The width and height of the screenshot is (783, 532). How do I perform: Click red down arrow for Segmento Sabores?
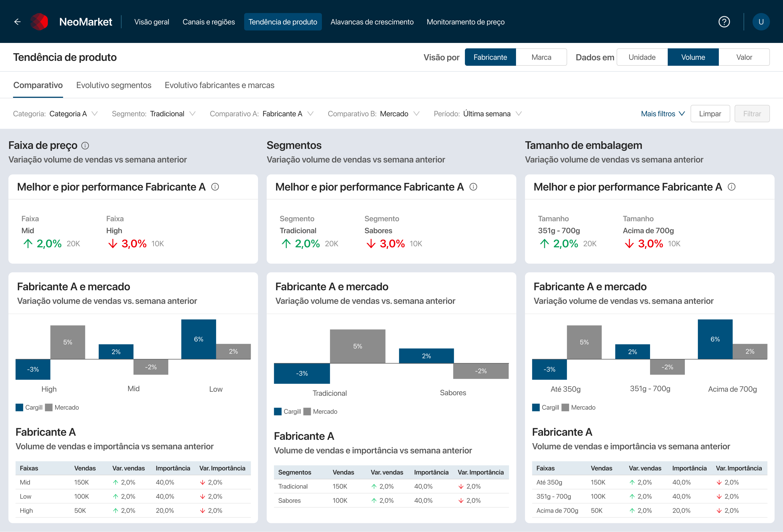tap(371, 243)
